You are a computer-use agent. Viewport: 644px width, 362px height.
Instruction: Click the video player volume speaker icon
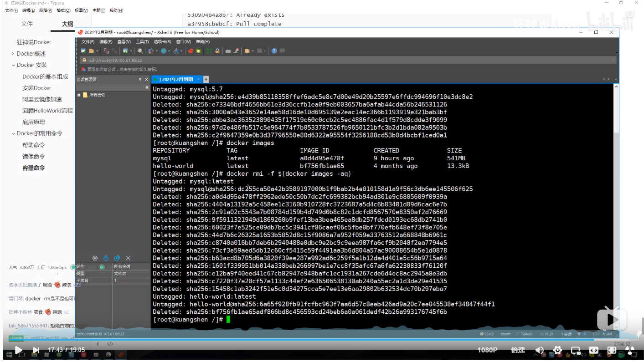pyautogui.click(x=540, y=350)
